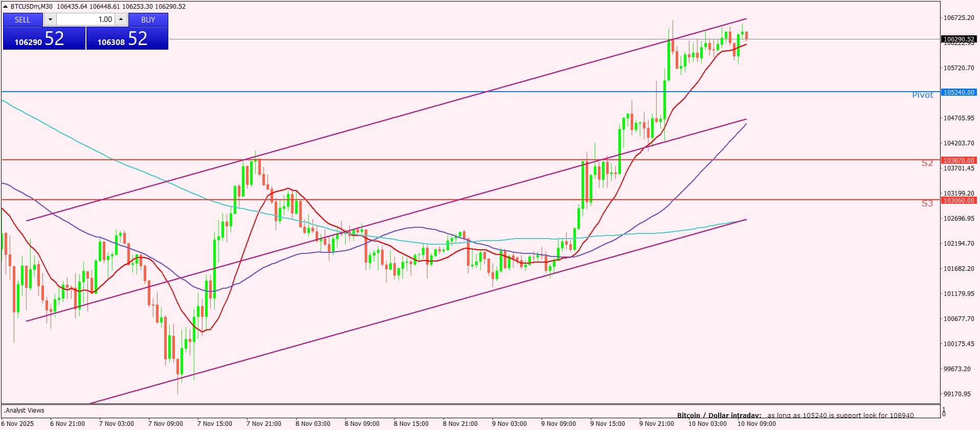Click the 6 Nov 2025 date label
980x430 pixels.
click(17, 424)
